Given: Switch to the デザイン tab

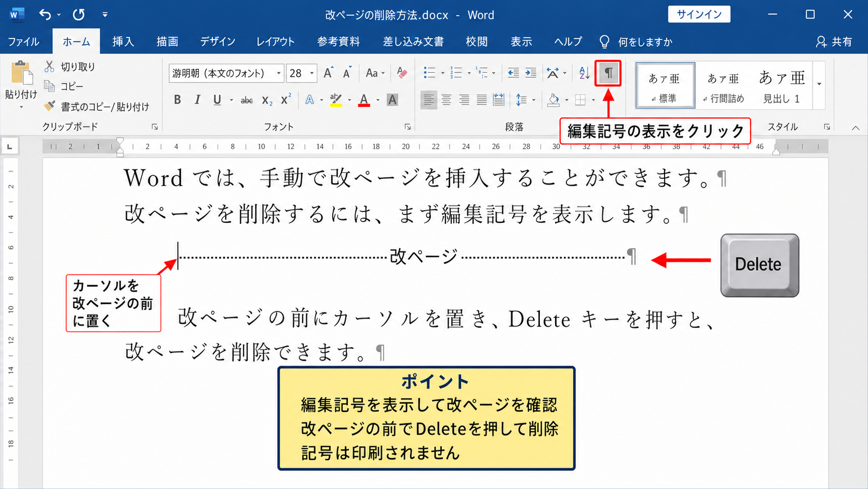Looking at the screenshot, I should (x=218, y=42).
